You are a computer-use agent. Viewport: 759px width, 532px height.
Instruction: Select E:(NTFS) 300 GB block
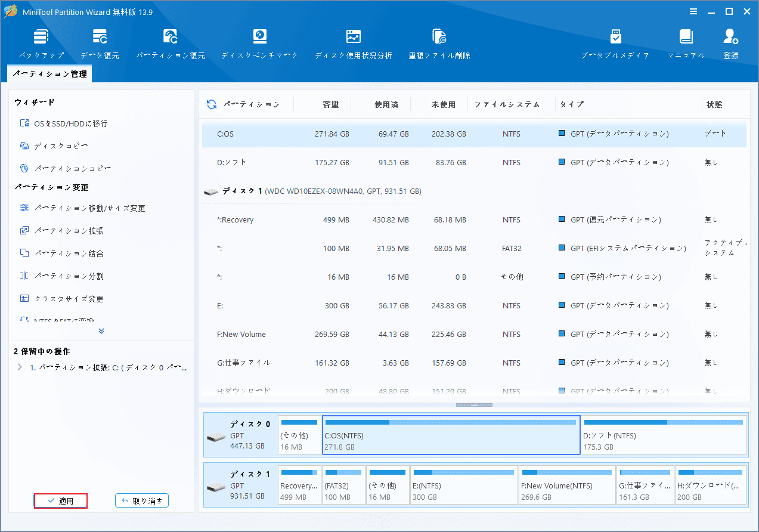coord(463,485)
